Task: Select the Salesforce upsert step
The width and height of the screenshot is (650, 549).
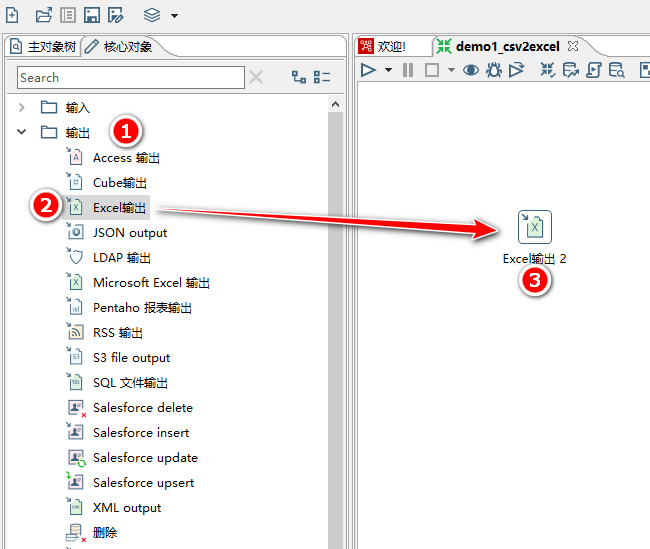Action: coord(143,483)
